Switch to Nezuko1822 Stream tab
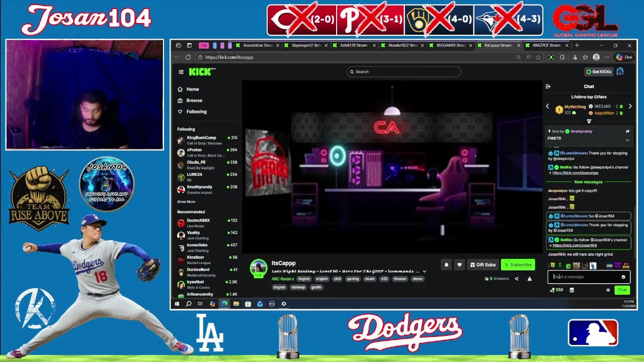Image resolution: width=644 pixels, height=362 pixels. coord(401,45)
